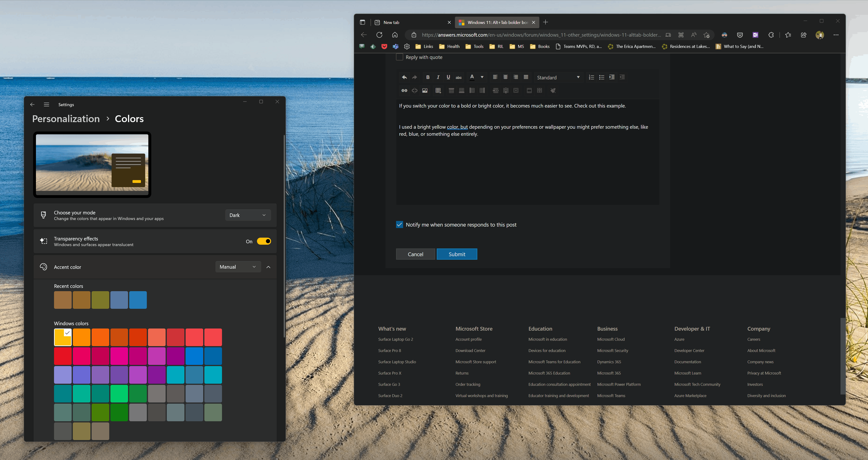
Task: Cancel the reply draft
Action: [x=416, y=254]
